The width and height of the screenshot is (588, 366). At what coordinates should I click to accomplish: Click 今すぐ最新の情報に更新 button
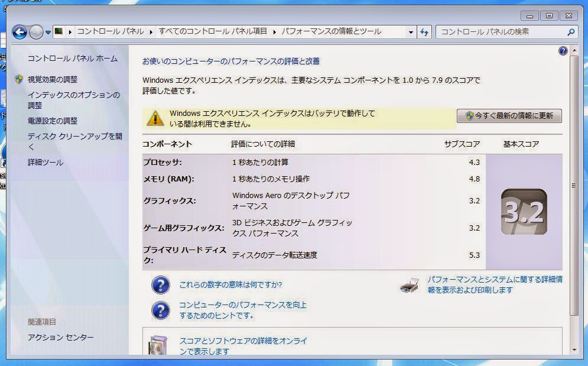click(509, 116)
